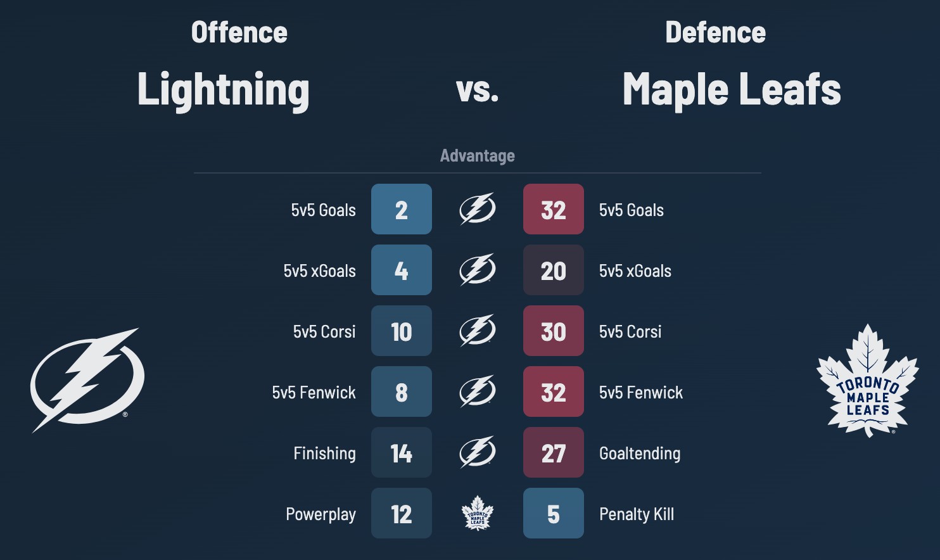Viewport: 940px width, 560px height.
Task: Click the Offence heading
Action: pos(239,33)
